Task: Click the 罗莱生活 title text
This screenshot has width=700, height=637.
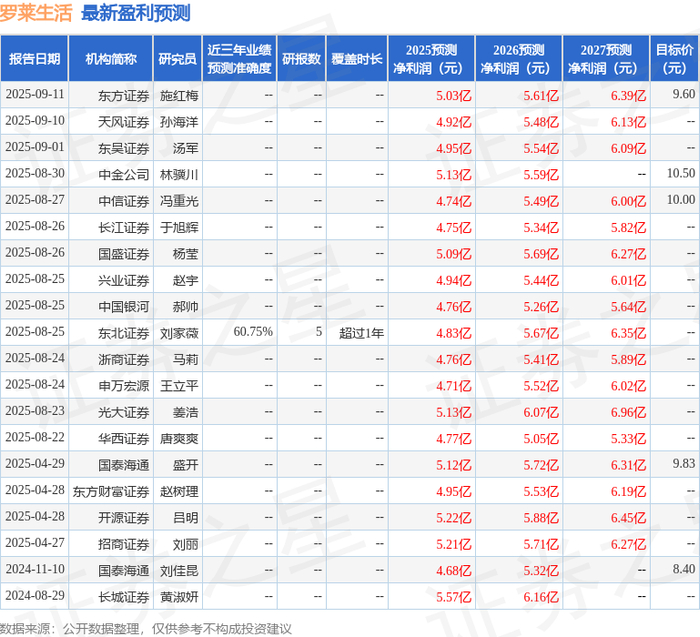Action: 36,13
